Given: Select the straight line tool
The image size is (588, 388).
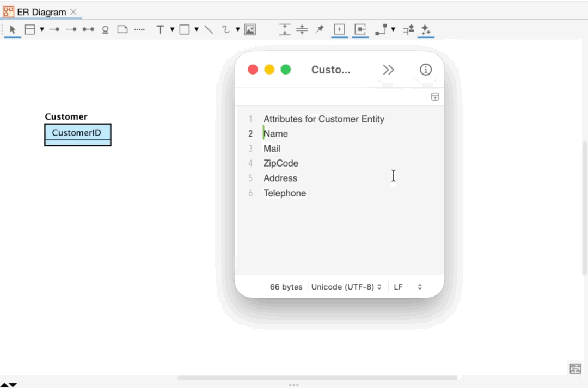Looking at the screenshot, I should point(209,30).
